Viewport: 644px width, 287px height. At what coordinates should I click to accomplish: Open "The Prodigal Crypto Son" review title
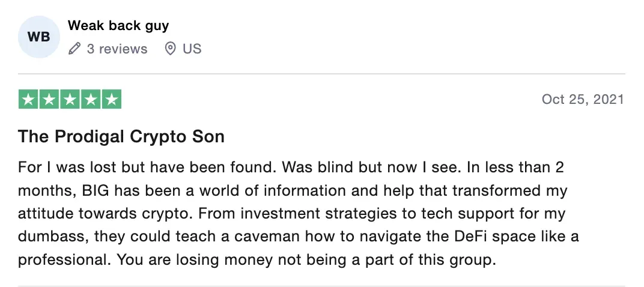pyautogui.click(x=121, y=137)
